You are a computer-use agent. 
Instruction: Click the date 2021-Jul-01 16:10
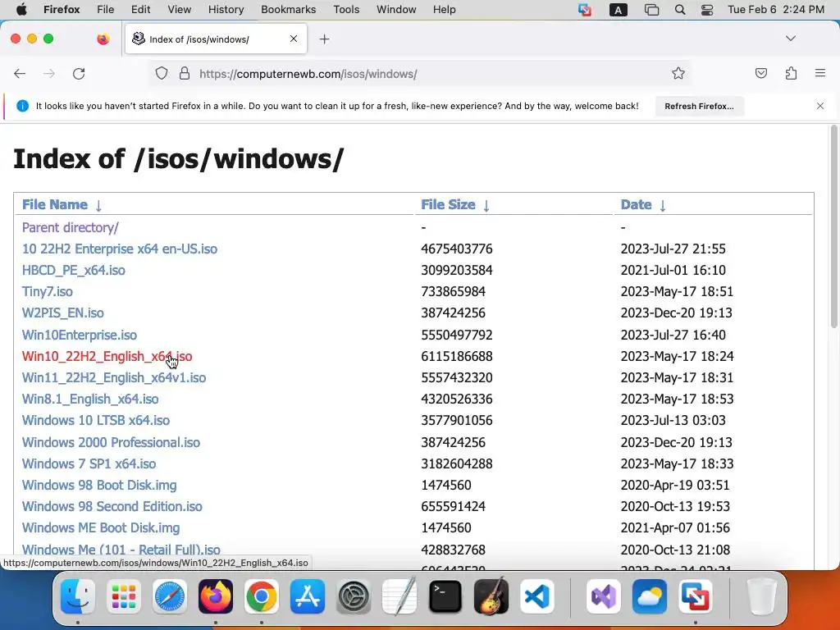coord(673,270)
